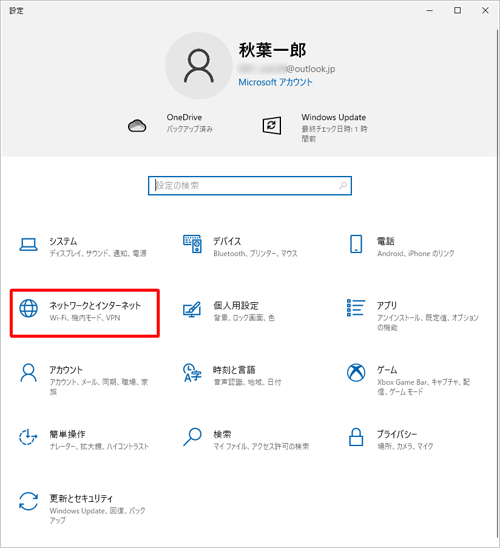500x548 pixels.
Task: Click the Time and Language icon
Action: (192, 373)
